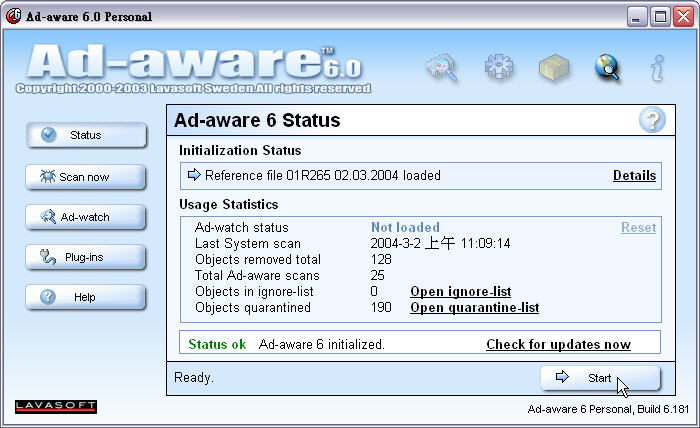Open the Help sidebar button
Screen dimensions: 700x428
pyautogui.click(x=86, y=297)
